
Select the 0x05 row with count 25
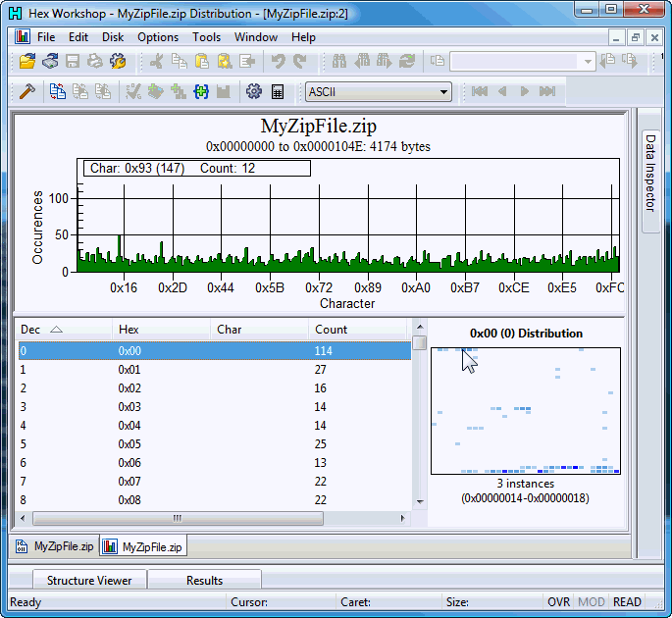(215, 444)
